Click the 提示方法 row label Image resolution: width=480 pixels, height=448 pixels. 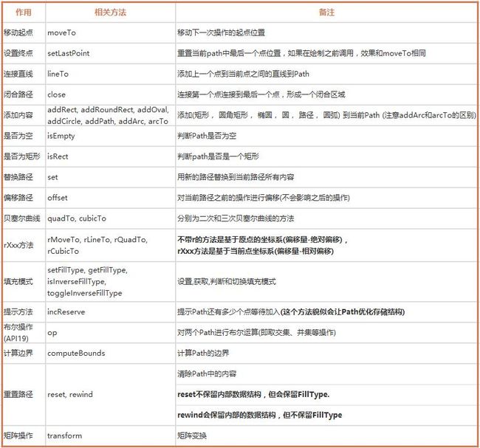tap(18, 311)
